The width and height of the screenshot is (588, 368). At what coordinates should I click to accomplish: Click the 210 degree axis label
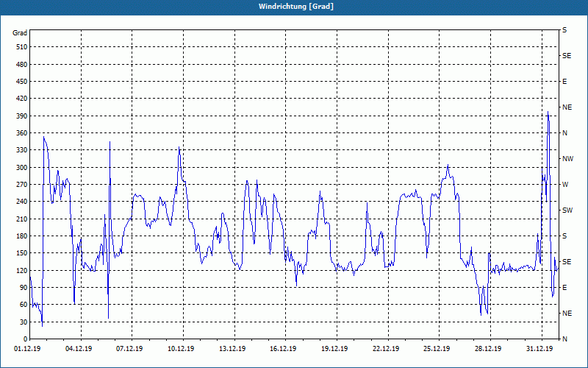[x=22, y=219]
